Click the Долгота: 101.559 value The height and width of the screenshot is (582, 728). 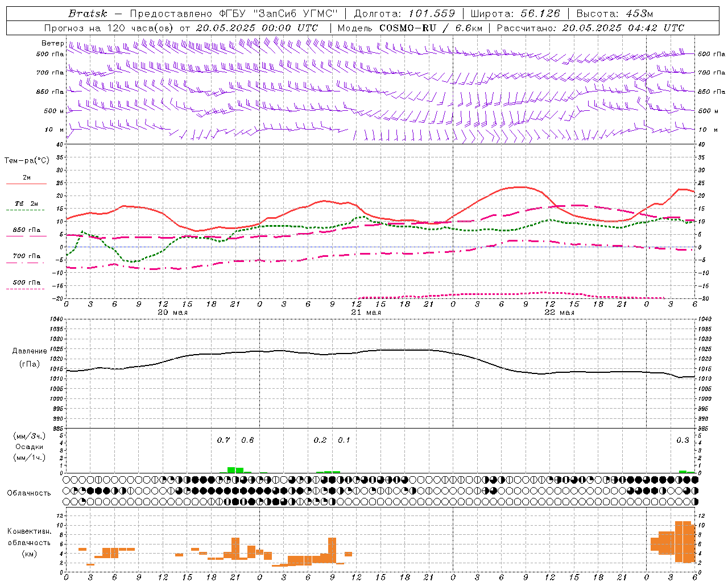405,14
